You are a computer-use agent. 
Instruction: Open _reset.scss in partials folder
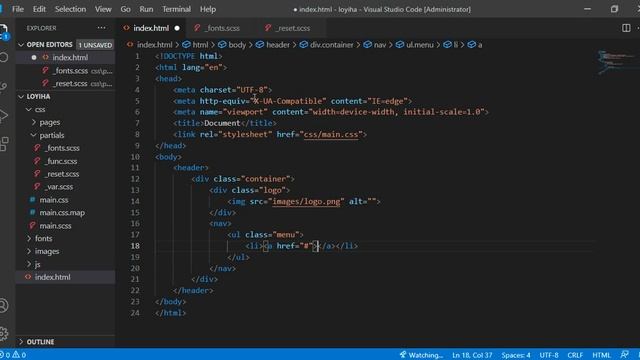click(x=65, y=174)
